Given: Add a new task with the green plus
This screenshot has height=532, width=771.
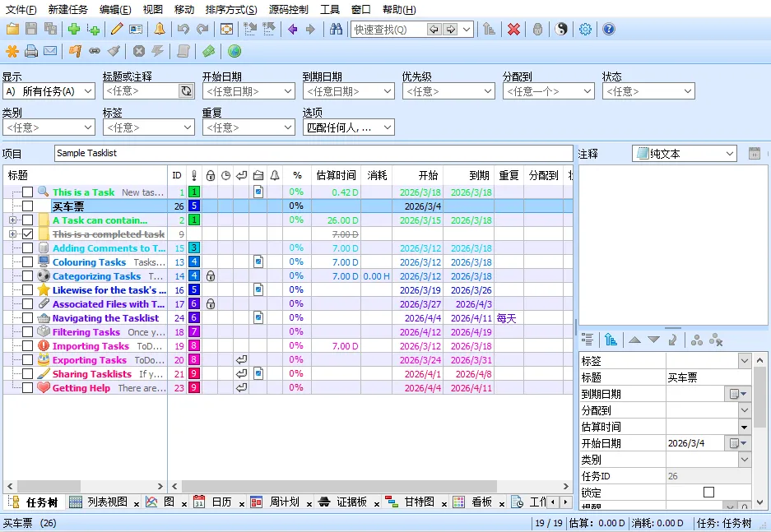Looking at the screenshot, I should [x=74, y=29].
